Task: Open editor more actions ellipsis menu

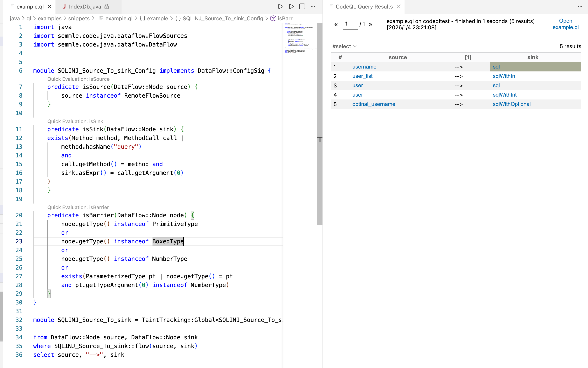Action: click(313, 7)
